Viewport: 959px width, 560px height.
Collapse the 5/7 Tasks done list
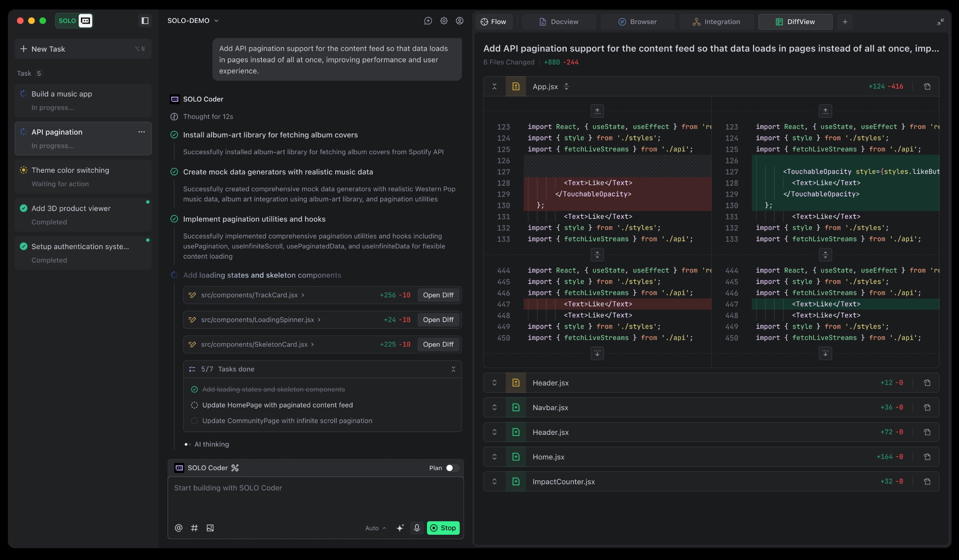tap(453, 369)
